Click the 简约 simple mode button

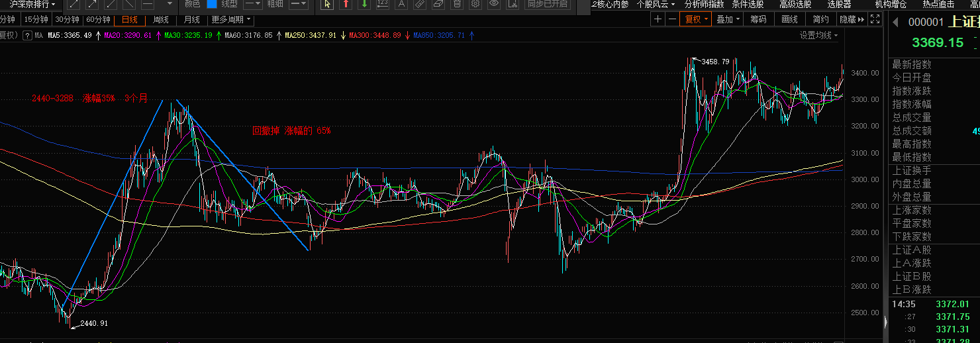pos(821,19)
